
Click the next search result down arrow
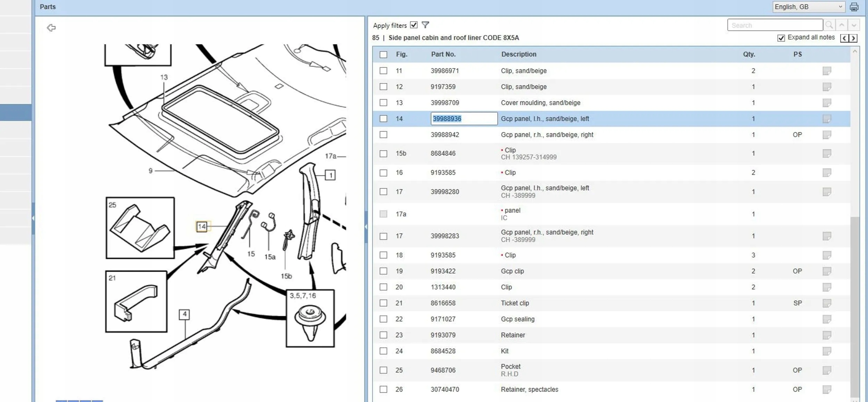click(854, 25)
